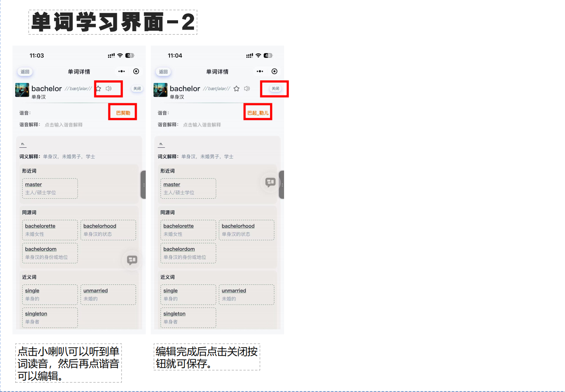
Task: Expand side drawer handle on left screen edge
Action: [143, 185]
